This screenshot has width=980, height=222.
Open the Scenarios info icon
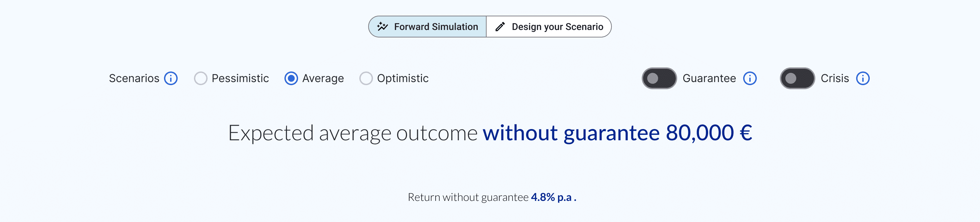(x=171, y=78)
